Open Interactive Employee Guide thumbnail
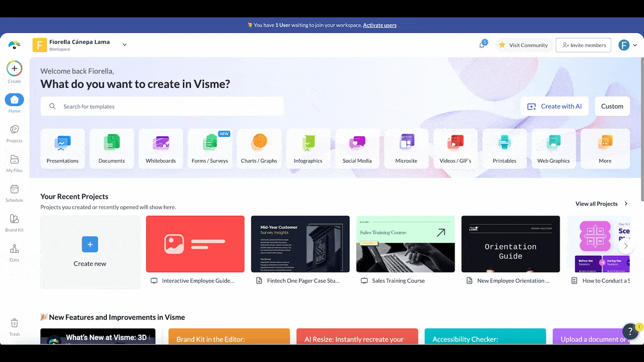 coord(195,244)
